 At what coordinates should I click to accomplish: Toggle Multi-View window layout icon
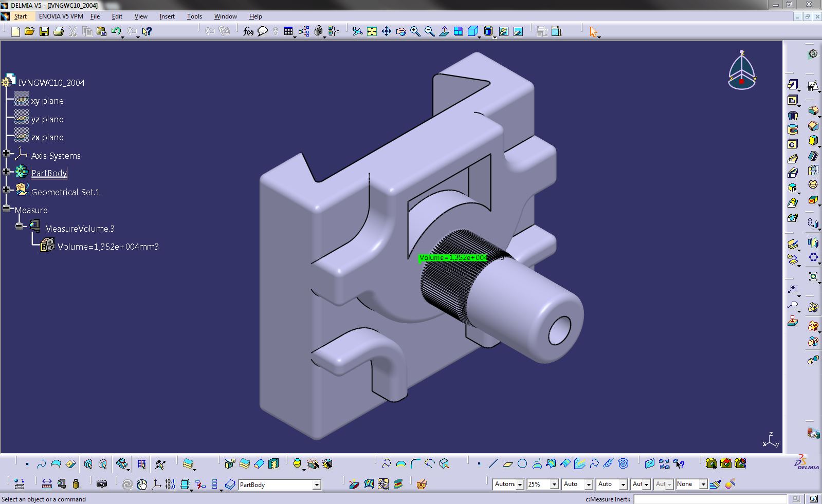tap(458, 31)
